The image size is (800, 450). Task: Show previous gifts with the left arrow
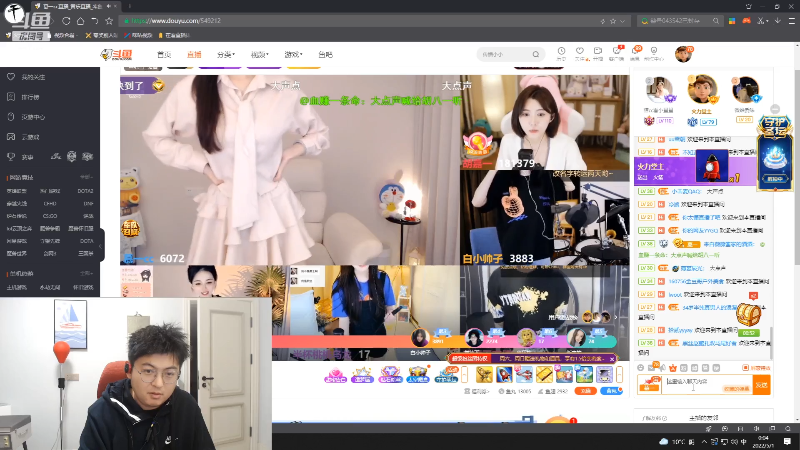pos(464,375)
